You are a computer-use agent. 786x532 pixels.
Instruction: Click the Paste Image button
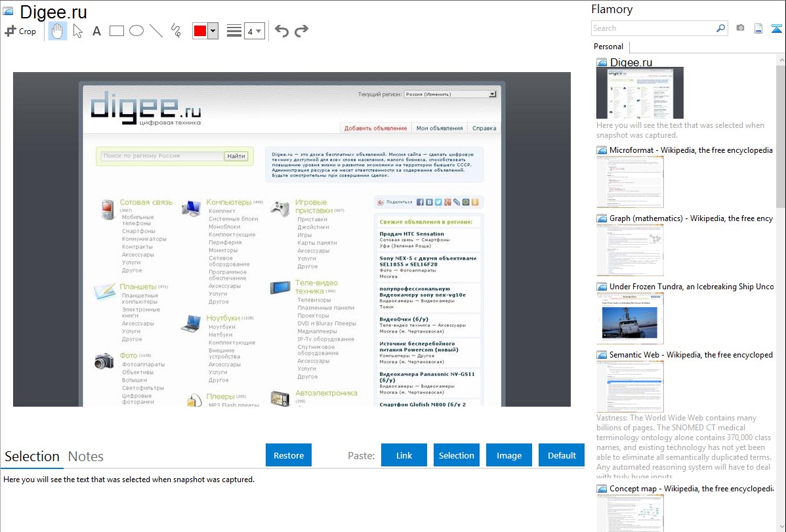[508, 455]
